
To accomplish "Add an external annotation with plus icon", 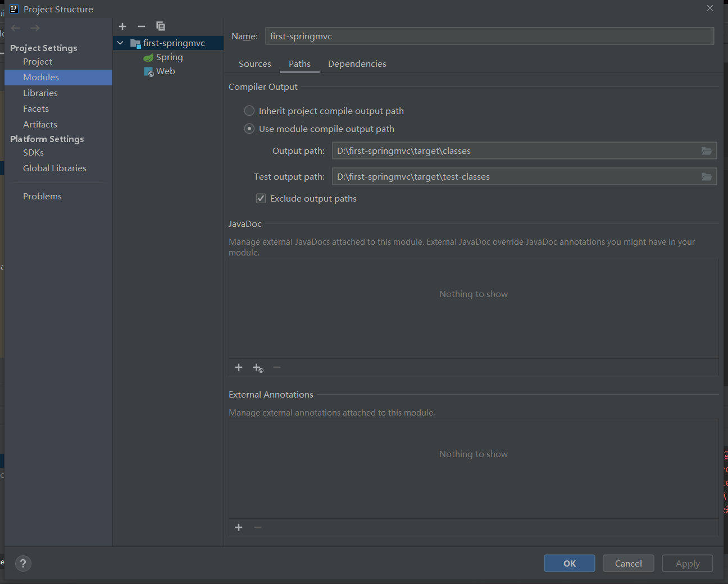I will click(239, 527).
